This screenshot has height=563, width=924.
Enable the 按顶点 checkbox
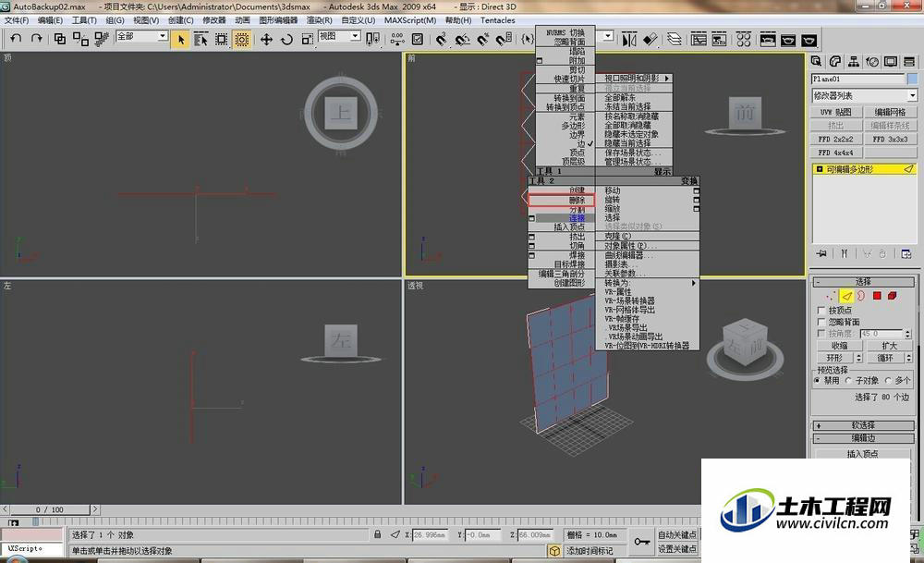pos(821,310)
